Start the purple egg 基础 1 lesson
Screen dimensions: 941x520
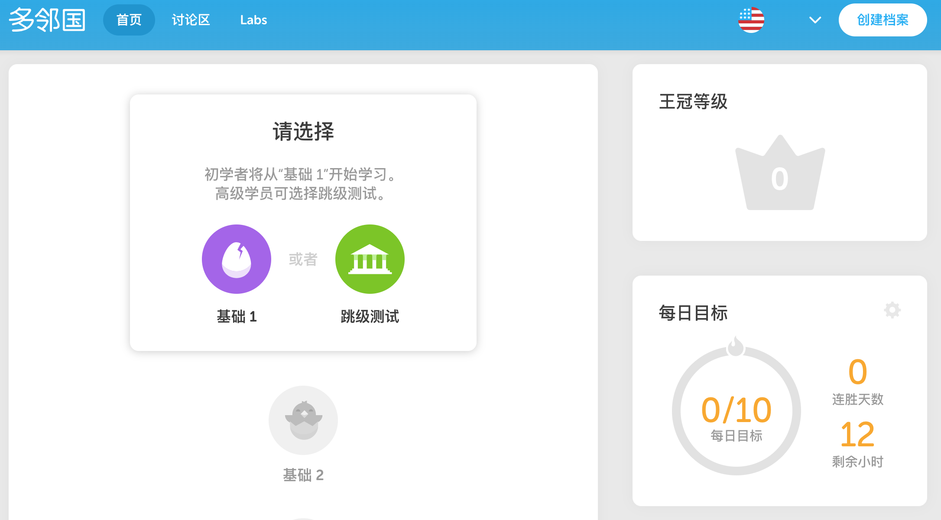[236, 259]
